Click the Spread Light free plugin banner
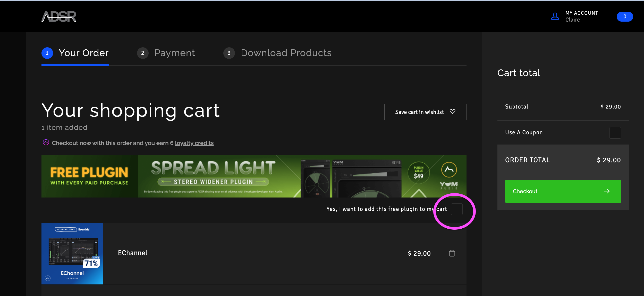Screen dimensions: 644x296 coord(254,176)
